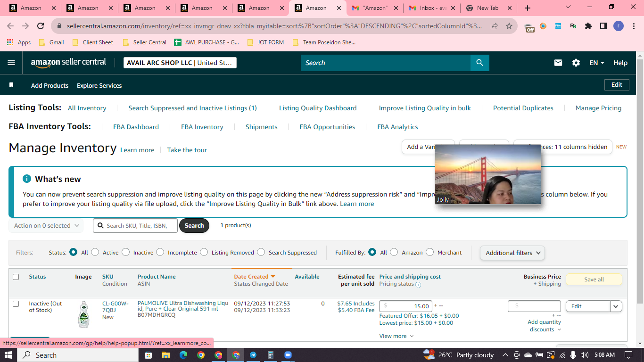Click the Help link in the header
This screenshot has width=644, height=362.
(x=620, y=63)
